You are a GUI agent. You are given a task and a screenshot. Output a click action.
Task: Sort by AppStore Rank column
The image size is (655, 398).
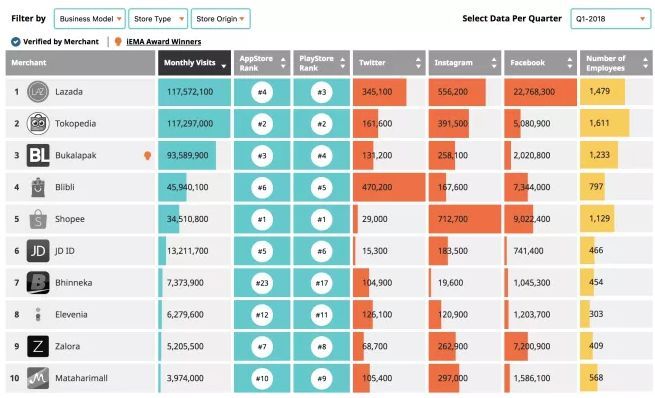pos(262,63)
